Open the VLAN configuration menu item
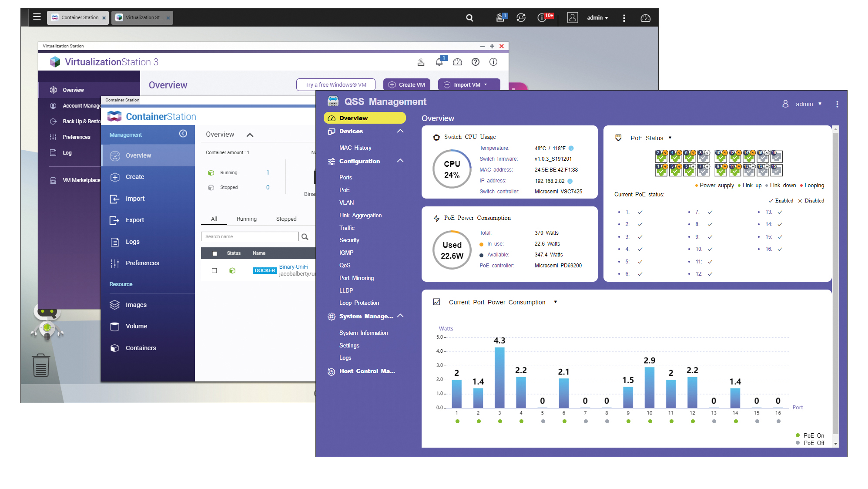This screenshot has height=489, width=868. point(346,202)
